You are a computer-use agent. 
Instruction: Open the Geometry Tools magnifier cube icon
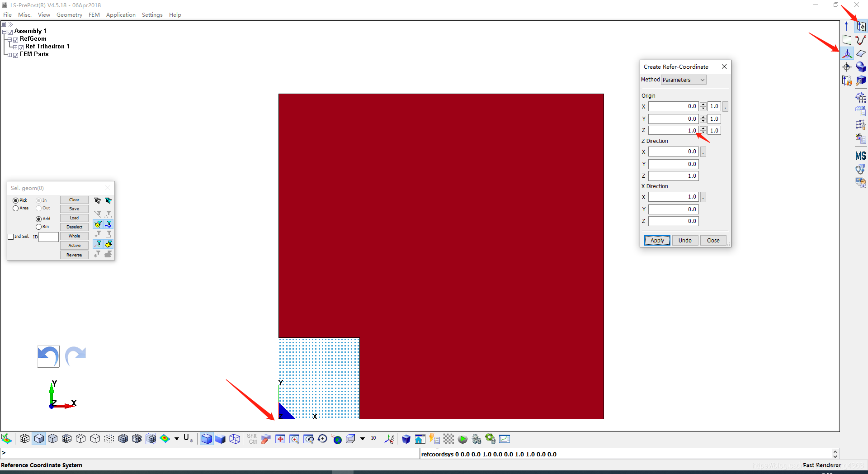pos(861,81)
